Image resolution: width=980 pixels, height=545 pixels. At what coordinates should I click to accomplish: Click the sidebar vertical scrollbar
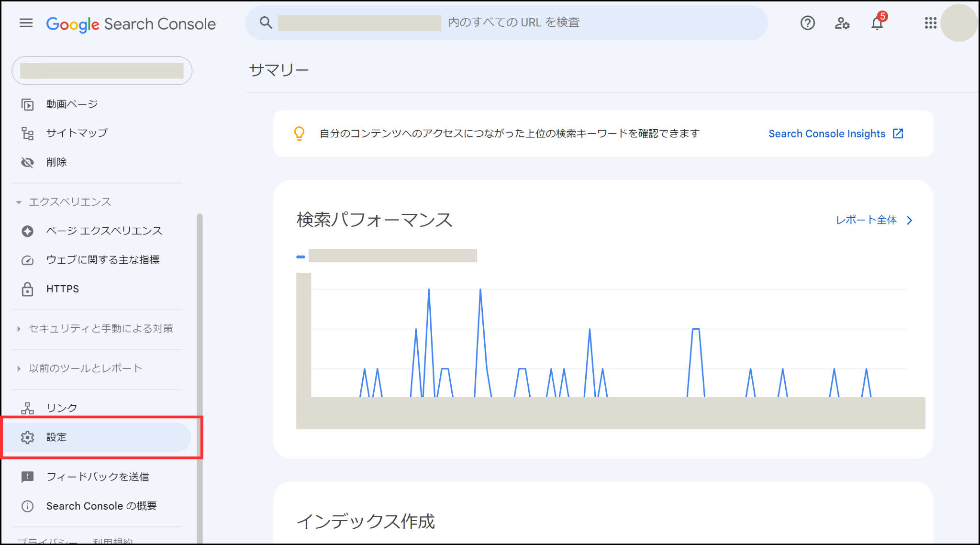[200, 378]
